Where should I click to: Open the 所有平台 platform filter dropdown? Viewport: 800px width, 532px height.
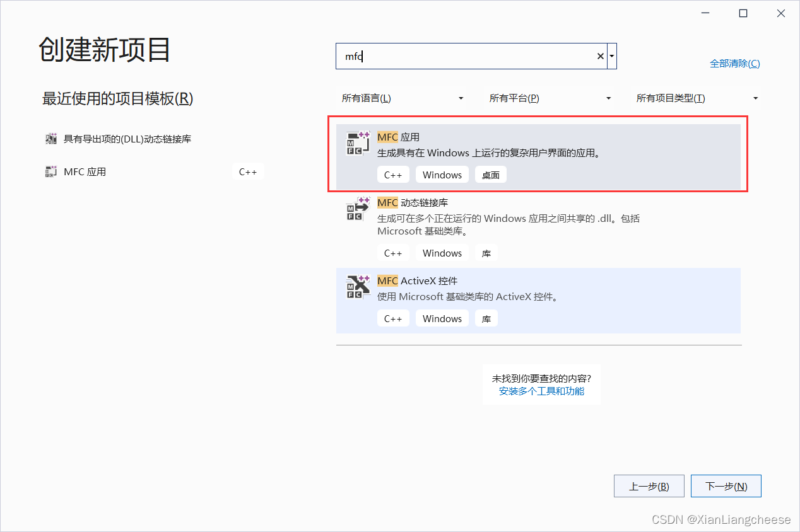tap(550, 98)
